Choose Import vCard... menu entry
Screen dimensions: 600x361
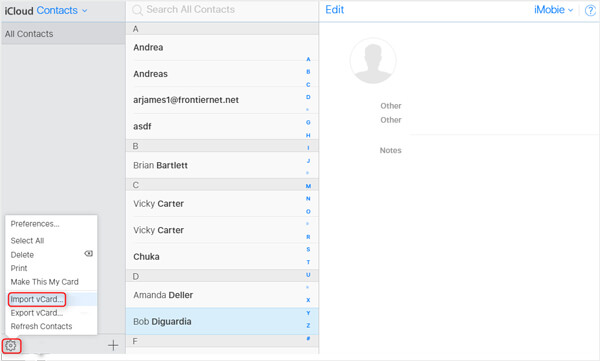point(37,299)
